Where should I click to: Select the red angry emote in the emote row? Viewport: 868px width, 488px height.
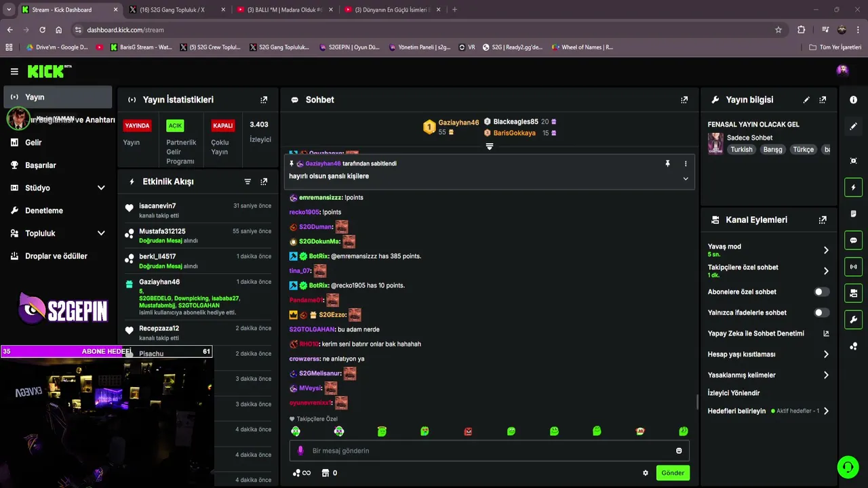tap(468, 431)
